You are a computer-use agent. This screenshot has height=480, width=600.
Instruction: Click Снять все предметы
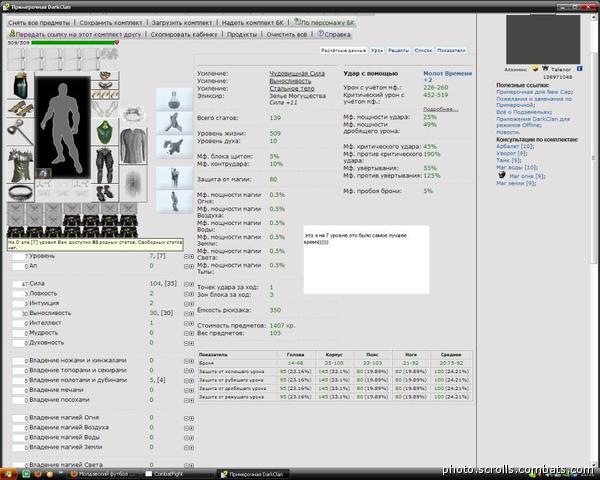[39, 23]
